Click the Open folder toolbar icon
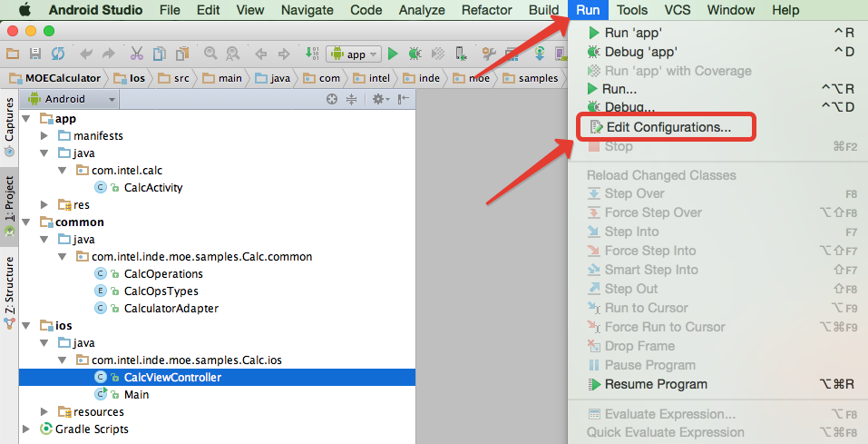 pos(12,54)
